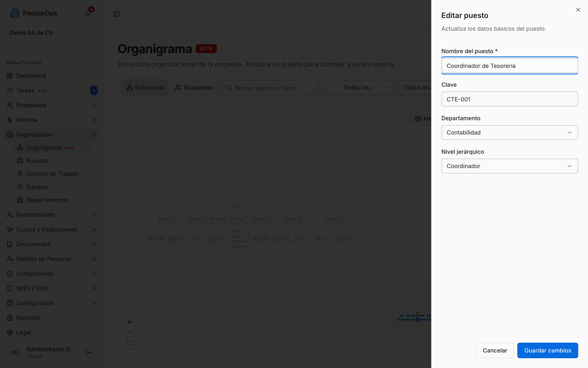Focus the Nombre del puesto field

510,66
